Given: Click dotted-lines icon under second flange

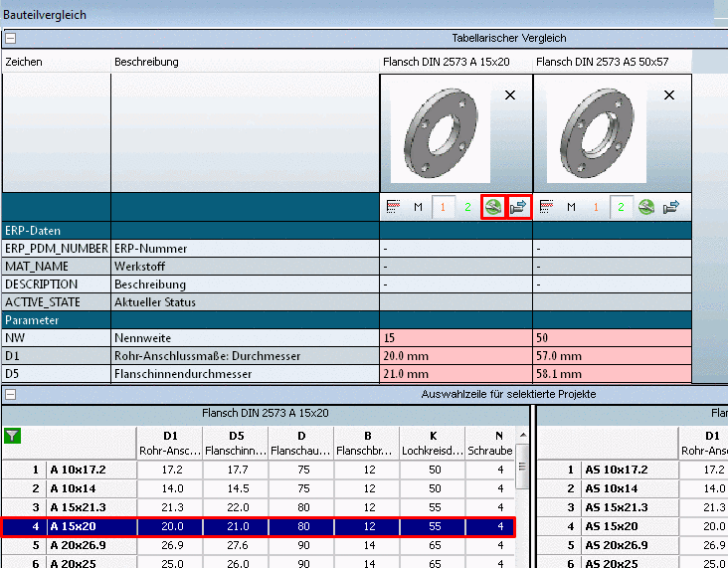Looking at the screenshot, I should click(x=546, y=207).
